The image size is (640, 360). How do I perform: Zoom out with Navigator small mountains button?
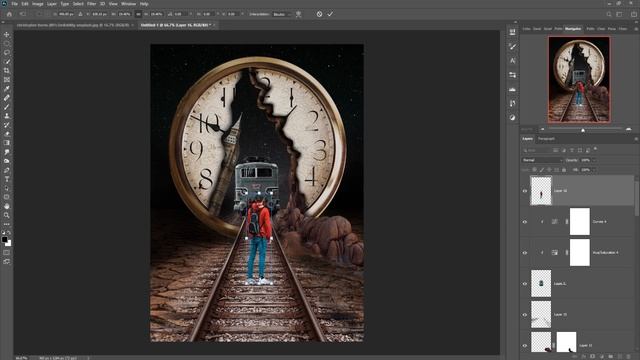pos(542,129)
